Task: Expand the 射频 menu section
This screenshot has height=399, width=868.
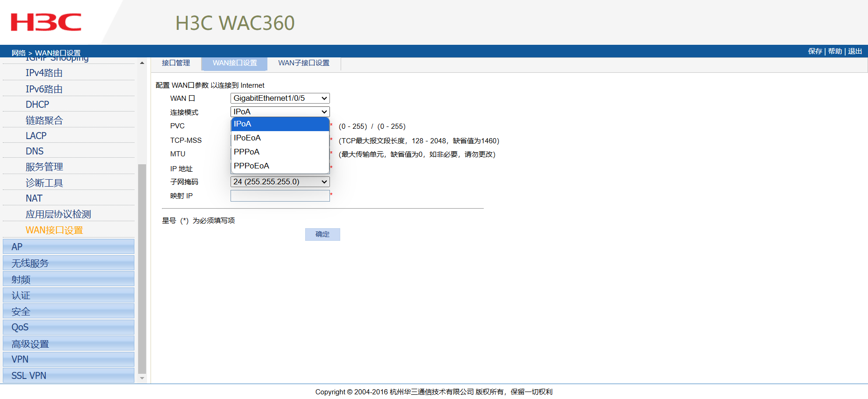Action: point(69,279)
